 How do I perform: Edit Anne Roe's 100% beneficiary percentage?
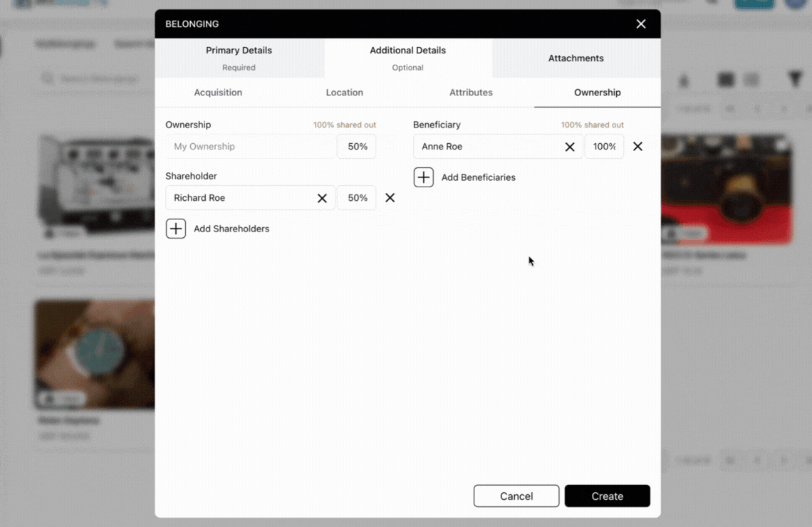tap(604, 146)
